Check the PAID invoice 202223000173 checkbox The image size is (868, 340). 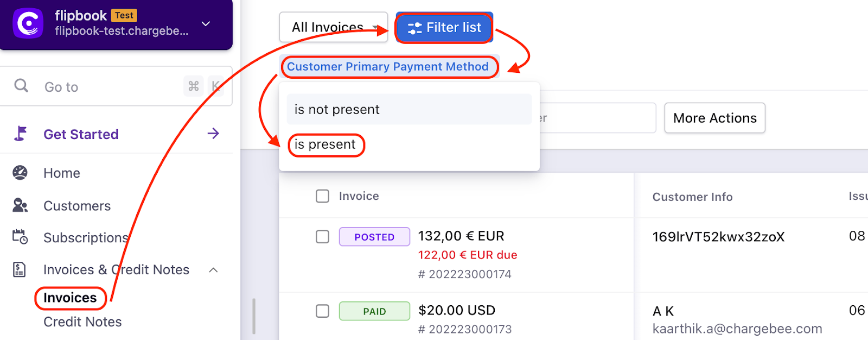[322, 311]
